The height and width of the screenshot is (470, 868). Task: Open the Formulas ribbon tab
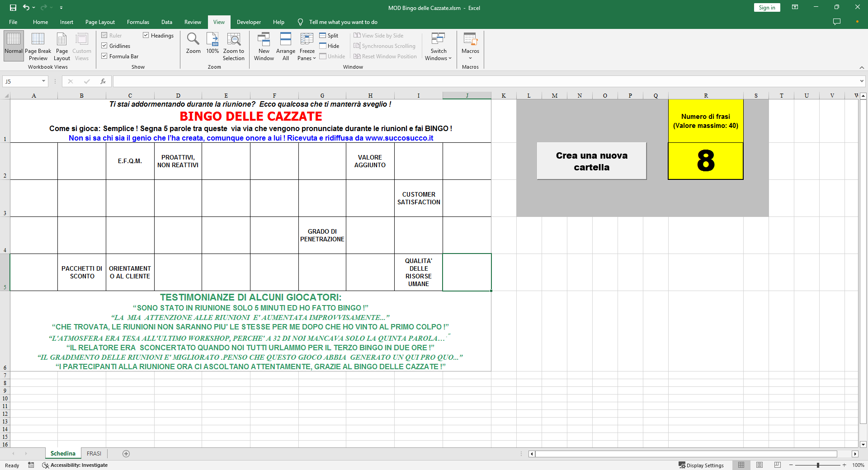coord(138,22)
